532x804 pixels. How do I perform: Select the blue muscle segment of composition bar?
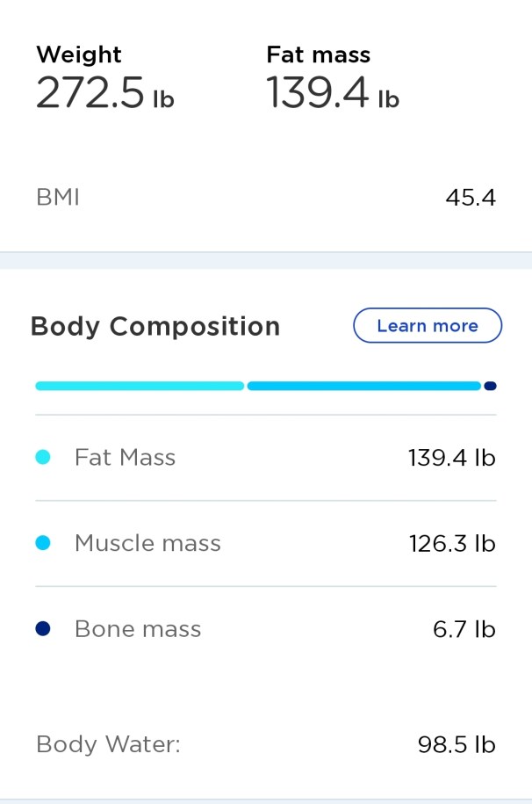pos(363,386)
